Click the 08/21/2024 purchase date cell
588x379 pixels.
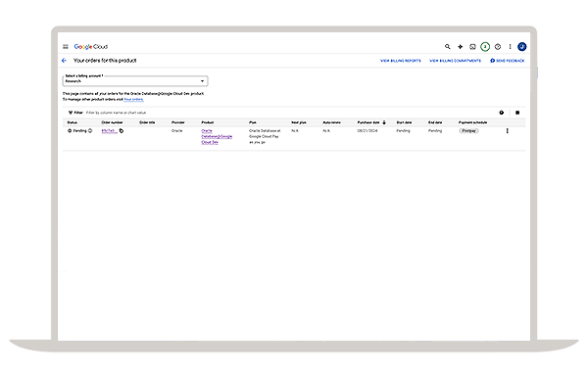coord(367,131)
